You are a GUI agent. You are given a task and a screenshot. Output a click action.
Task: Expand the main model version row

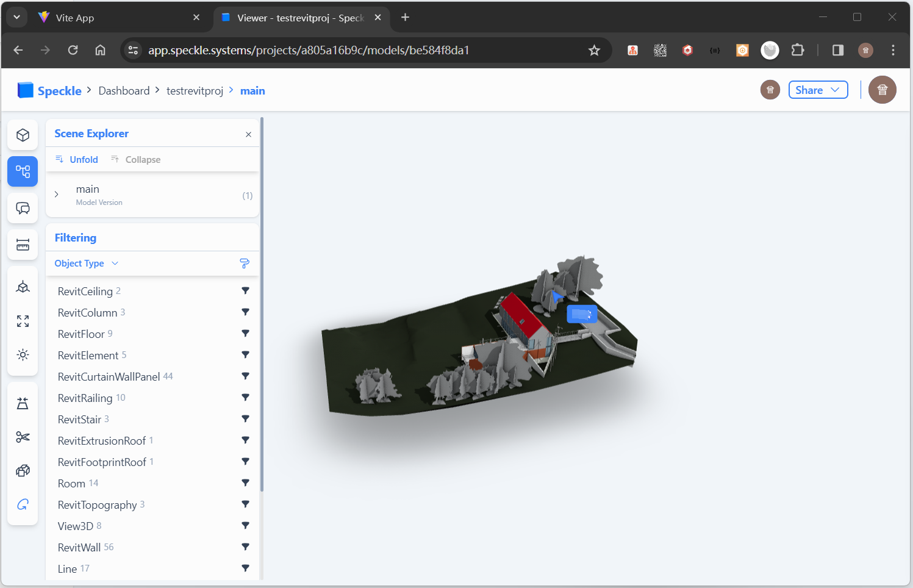pyautogui.click(x=57, y=195)
